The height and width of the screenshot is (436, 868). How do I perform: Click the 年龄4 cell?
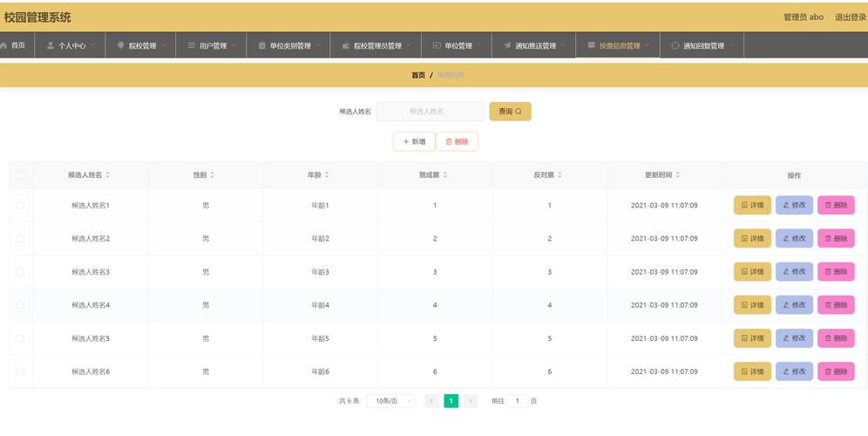321,305
